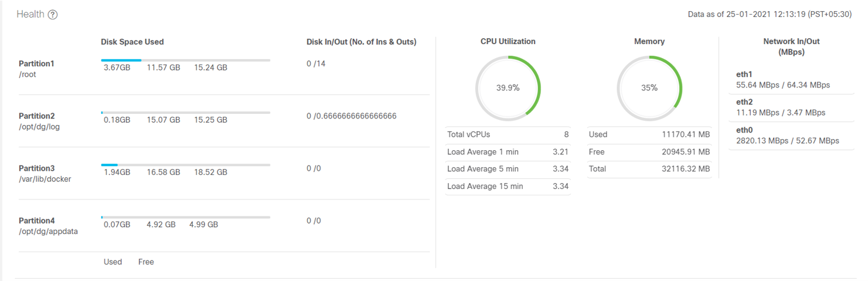The width and height of the screenshot is (868, 281).
Task: Click the data timestamp text
Action: pos(770,15)
